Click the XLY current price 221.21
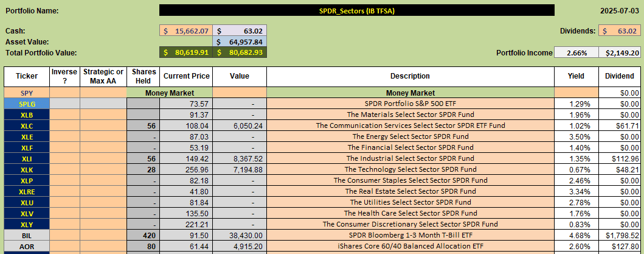 (x=186, y=224)
